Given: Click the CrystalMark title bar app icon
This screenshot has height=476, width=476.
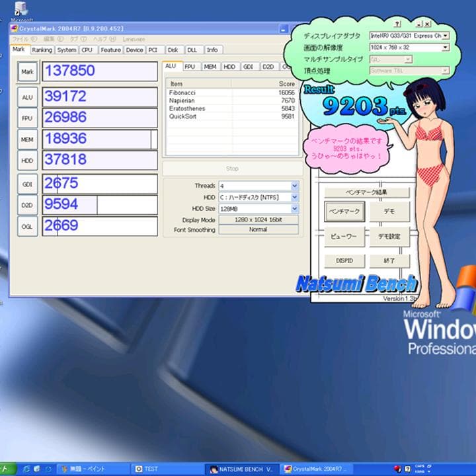Looking at the screenshot, I should (14, 28).
